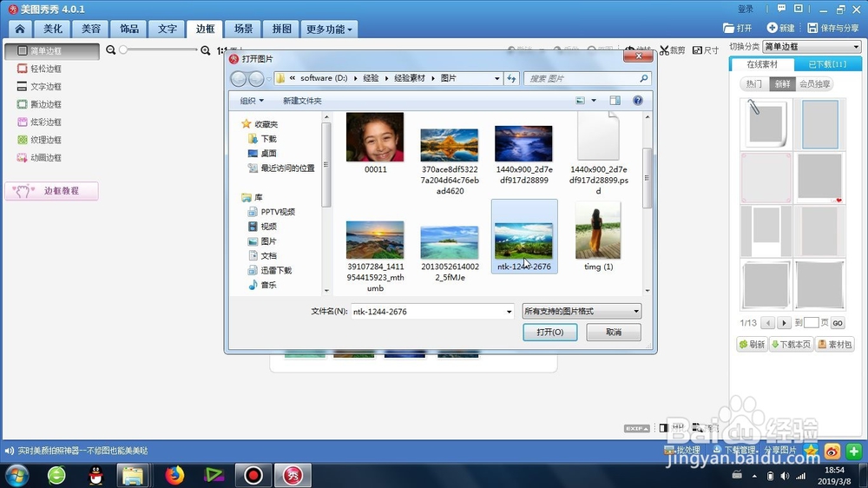Select 轻松边框 frame type
The height and width of the screenshot is (488, 868).
pos(39,69)
